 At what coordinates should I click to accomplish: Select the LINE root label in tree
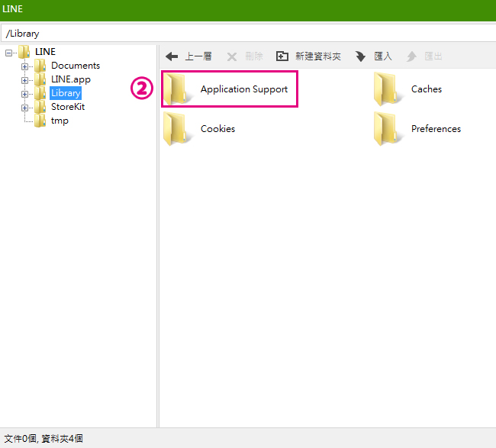tap(45, 52)
